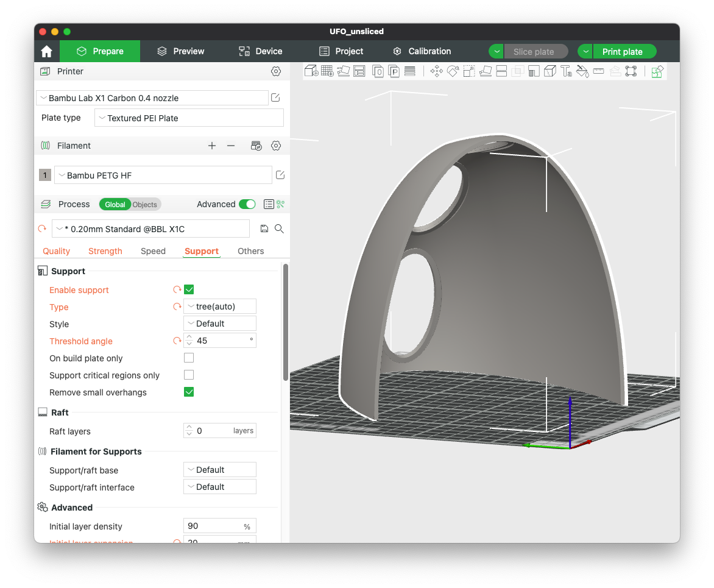Select the Move tool icon

pyautogui.click(x=436, y=71)
